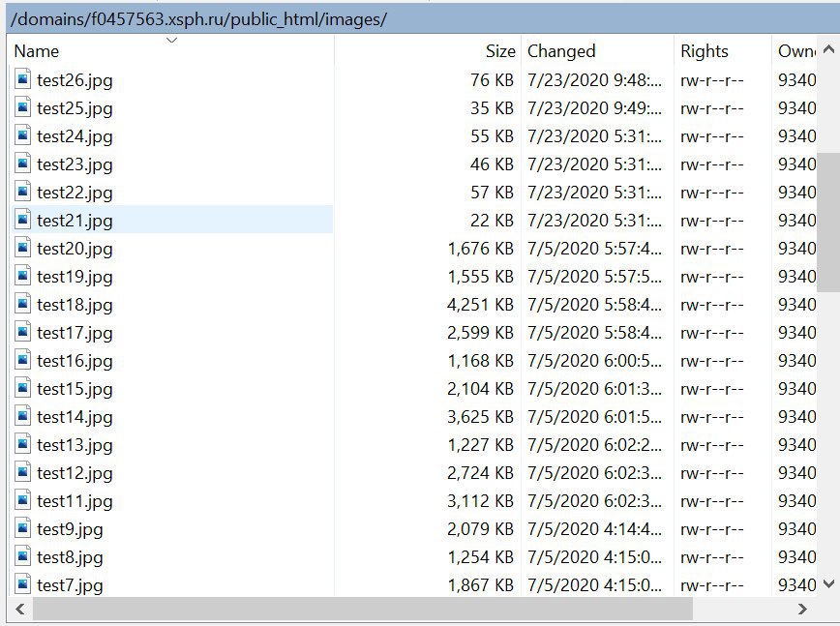Screen dimensions: 840x626
Task: Select file name test26.jpg
Action: [x=75, y=79]
